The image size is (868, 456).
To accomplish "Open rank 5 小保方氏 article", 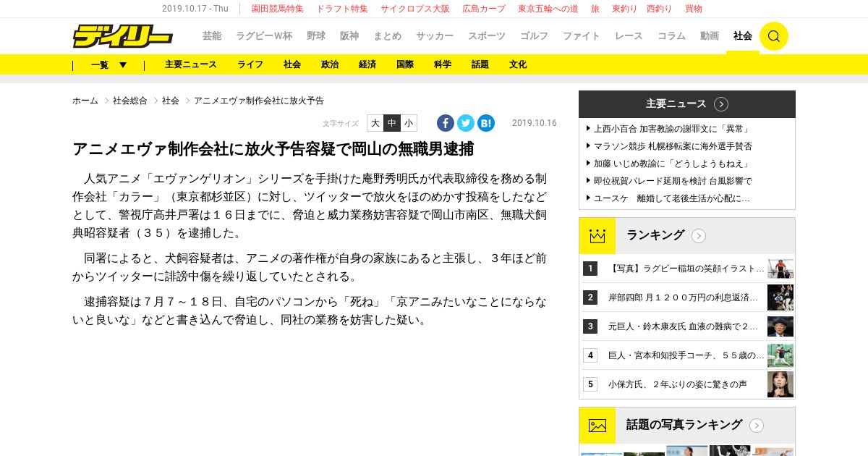I will pos(677,384).
